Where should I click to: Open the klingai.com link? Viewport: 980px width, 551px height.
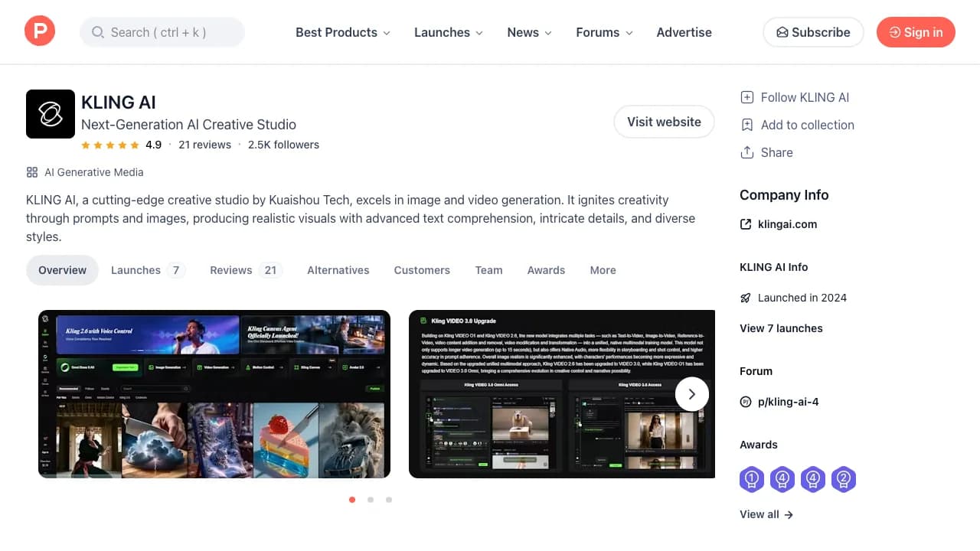(x=787, y=224)
